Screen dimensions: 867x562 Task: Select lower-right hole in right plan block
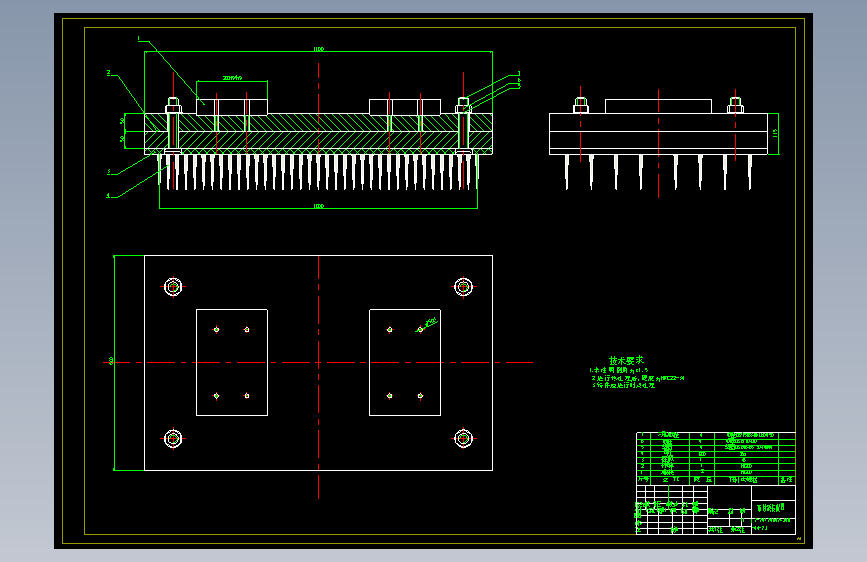(420, 396)
